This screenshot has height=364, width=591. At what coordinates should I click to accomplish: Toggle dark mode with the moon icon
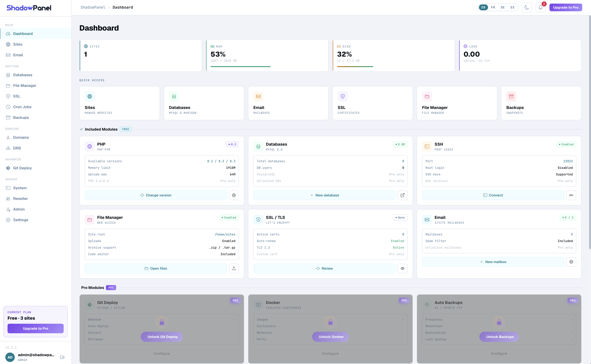pyautogui.click(x=527, y=8)
